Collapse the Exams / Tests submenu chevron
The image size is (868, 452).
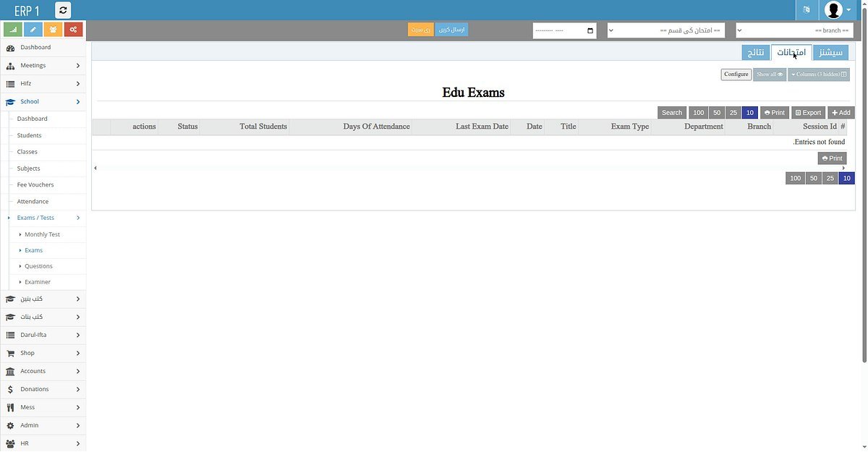point(78,218)
